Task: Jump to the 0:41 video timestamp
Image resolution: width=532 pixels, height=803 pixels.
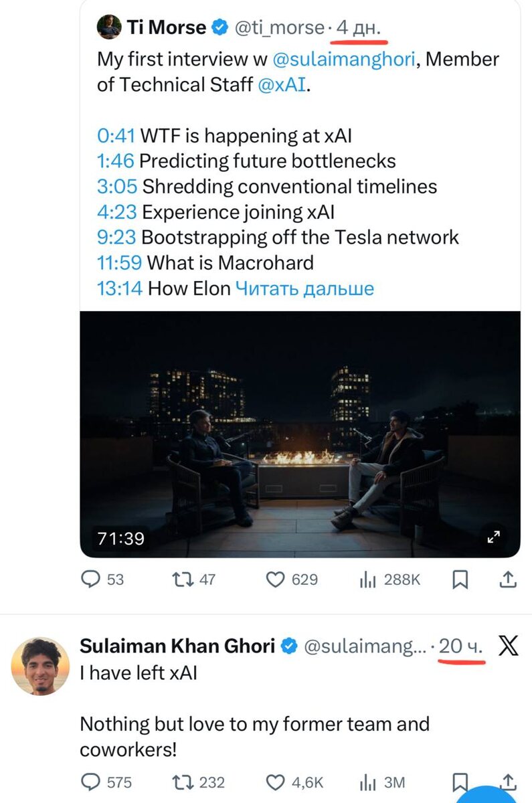Action: pyautogui.click(x=116, y=136)
